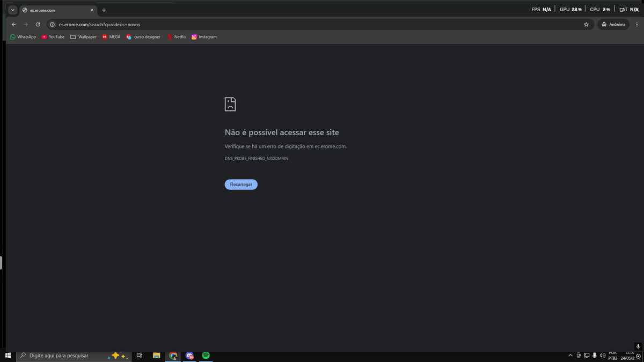Open the taskbar clock and date
The width and height of the screenshot is (644, 362).
click(627, 356)
